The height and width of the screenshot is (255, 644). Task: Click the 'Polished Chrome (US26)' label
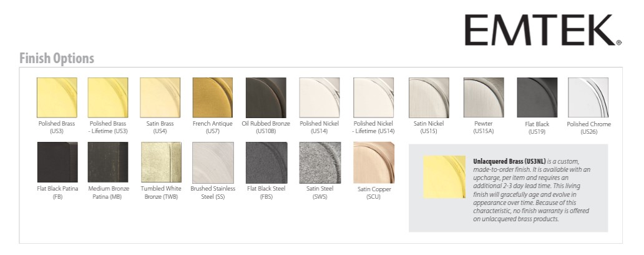pos(589,128)
